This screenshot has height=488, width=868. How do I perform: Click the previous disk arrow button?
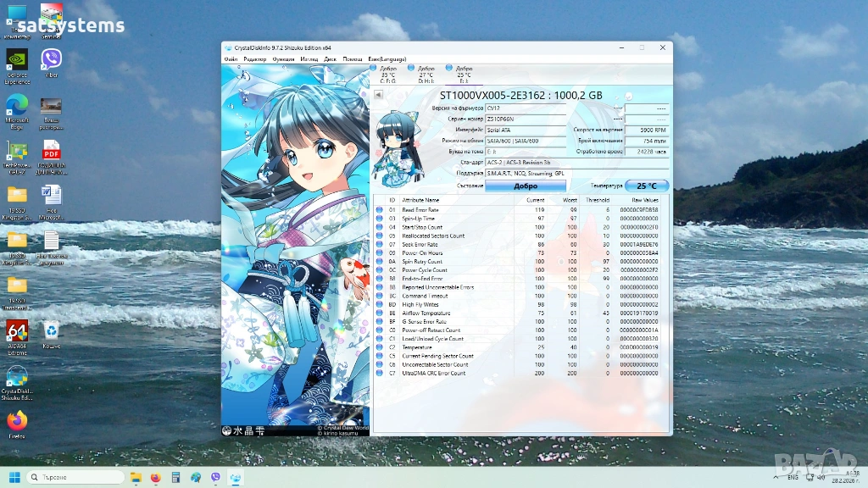tap(378, 95)
